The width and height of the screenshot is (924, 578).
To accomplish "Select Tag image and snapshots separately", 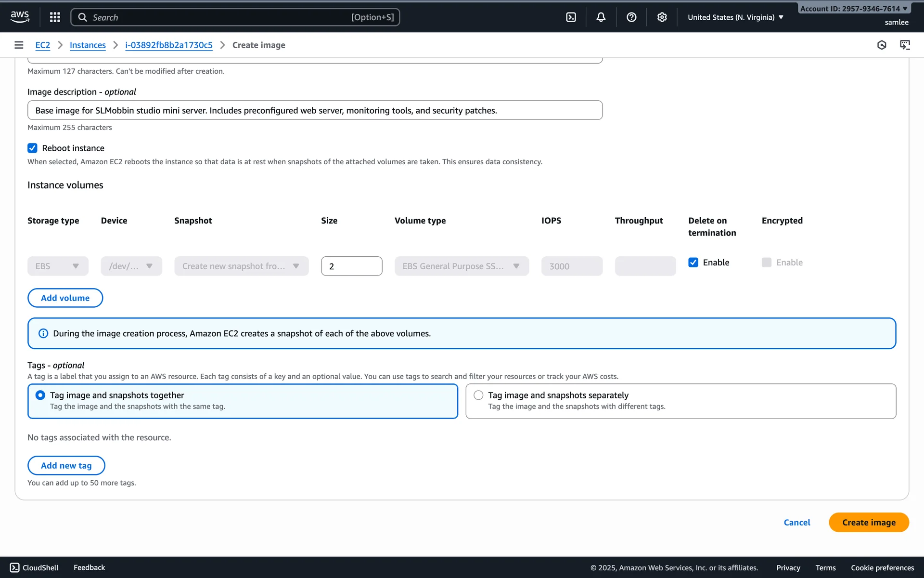I will 478,395.
